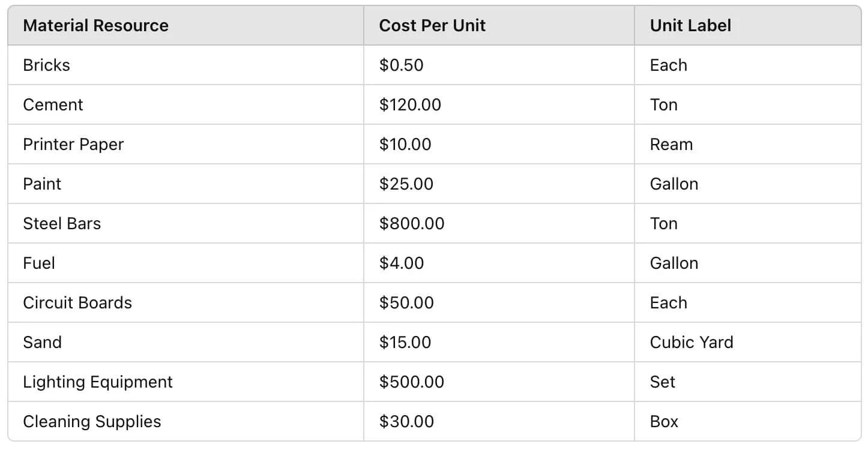
Task: Click the Lighting Equipment cell
Action: pyautogui.click(x=98, y=382)
